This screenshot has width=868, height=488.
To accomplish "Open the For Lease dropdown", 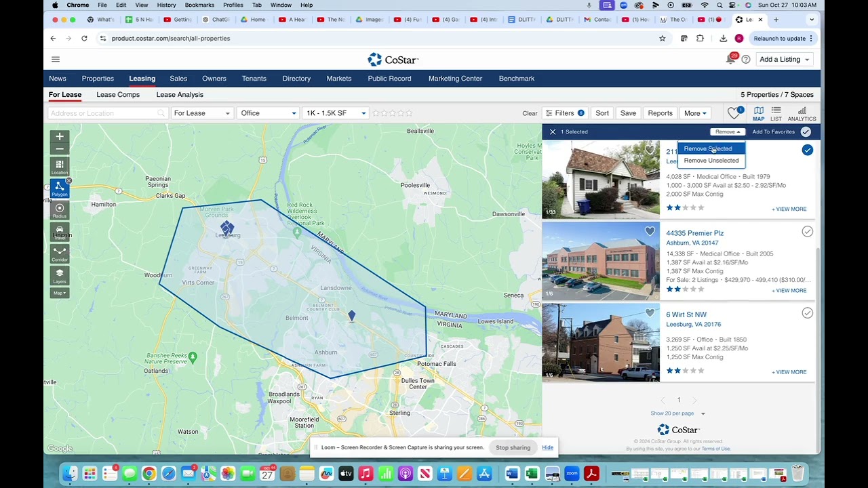I will pyautogui.click(x=202, y=113).
